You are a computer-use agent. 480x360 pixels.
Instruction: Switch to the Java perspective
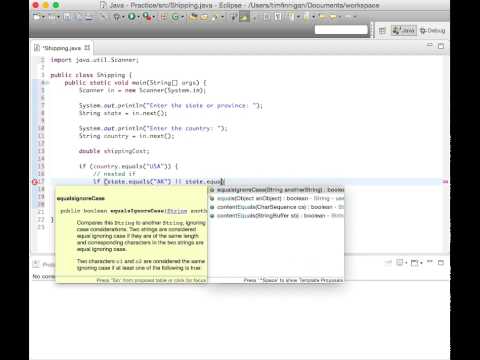[x=403, y=31]
